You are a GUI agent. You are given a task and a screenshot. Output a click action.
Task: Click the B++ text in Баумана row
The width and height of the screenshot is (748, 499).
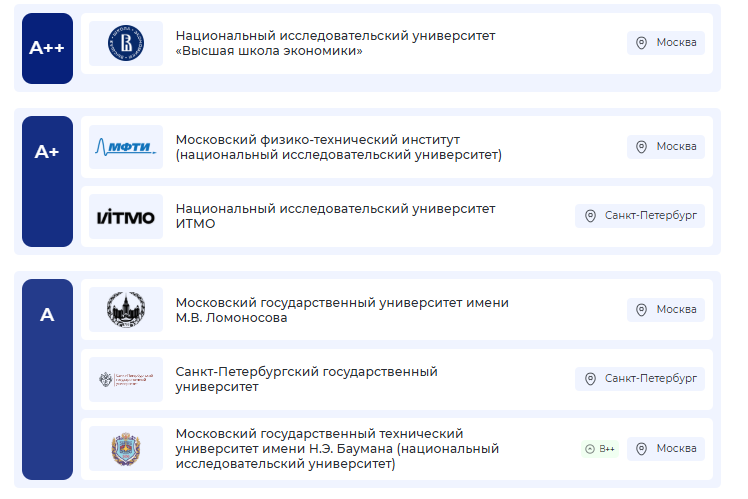607,449
